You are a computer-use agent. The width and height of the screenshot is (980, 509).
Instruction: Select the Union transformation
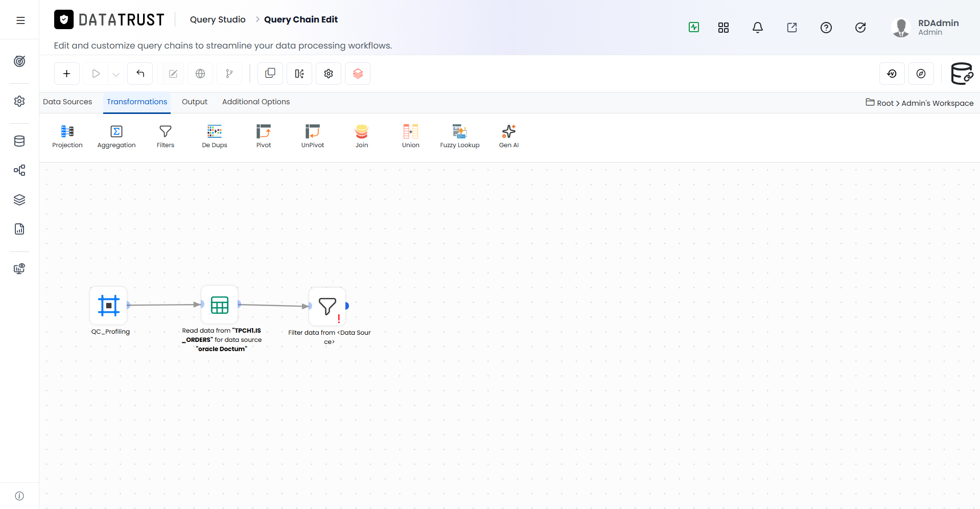click(x=411, y=136)
